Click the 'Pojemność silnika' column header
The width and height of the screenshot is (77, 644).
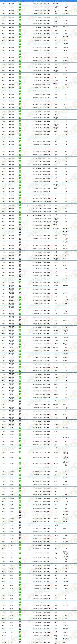pyautogui.click(x=28, y=1)
